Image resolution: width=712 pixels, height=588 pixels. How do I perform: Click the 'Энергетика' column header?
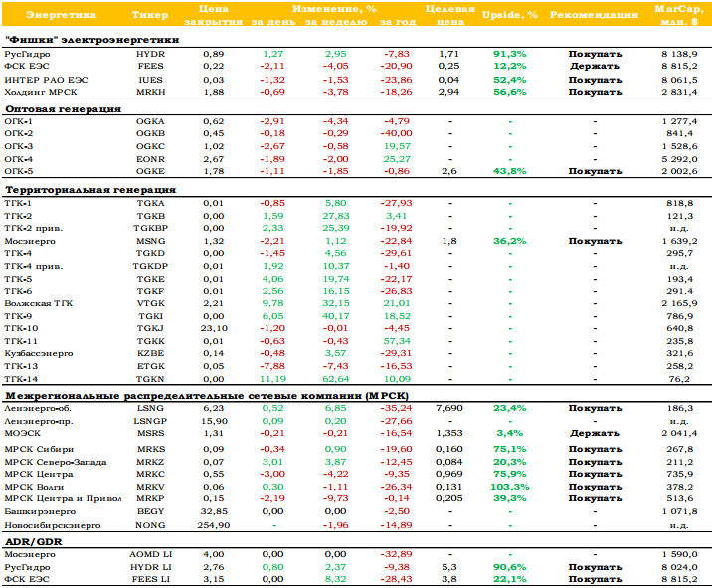(61, 15)
